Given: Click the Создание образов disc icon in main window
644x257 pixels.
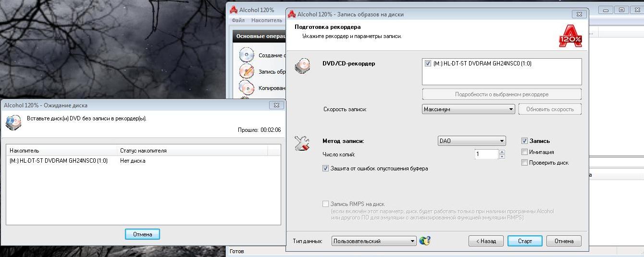Looking at the screenshot, I should (x=247, y=55).
